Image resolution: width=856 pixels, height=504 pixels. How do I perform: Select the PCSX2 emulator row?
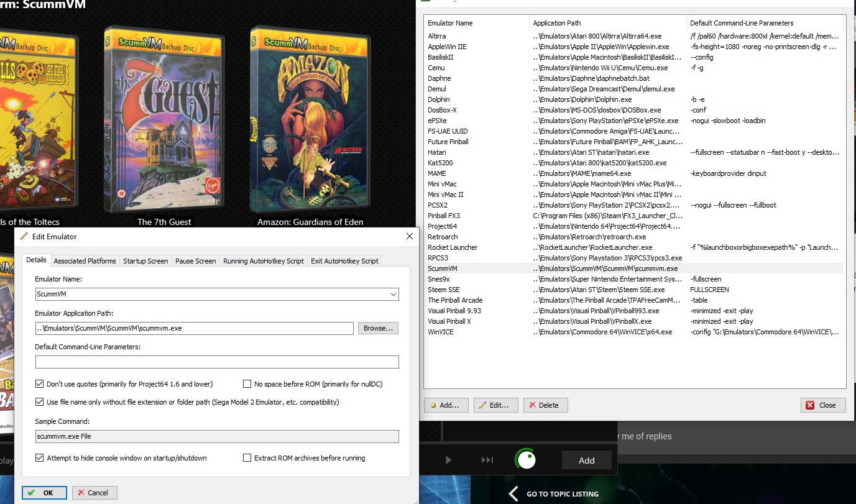634,205
